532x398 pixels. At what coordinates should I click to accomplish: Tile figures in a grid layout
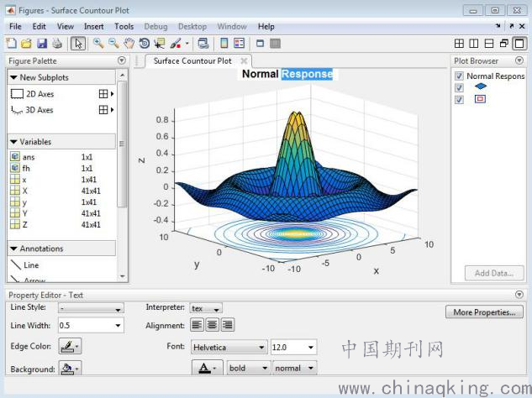459,44
